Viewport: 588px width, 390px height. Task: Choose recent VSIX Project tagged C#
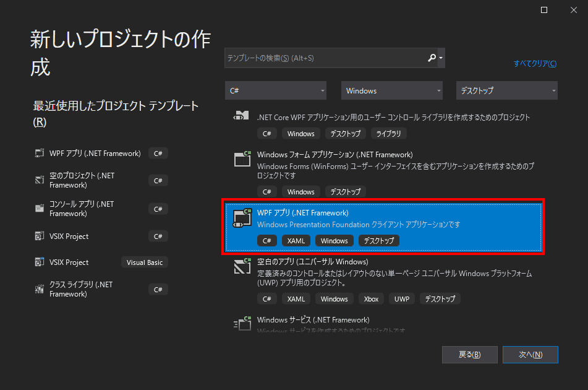tap(101, 236)
